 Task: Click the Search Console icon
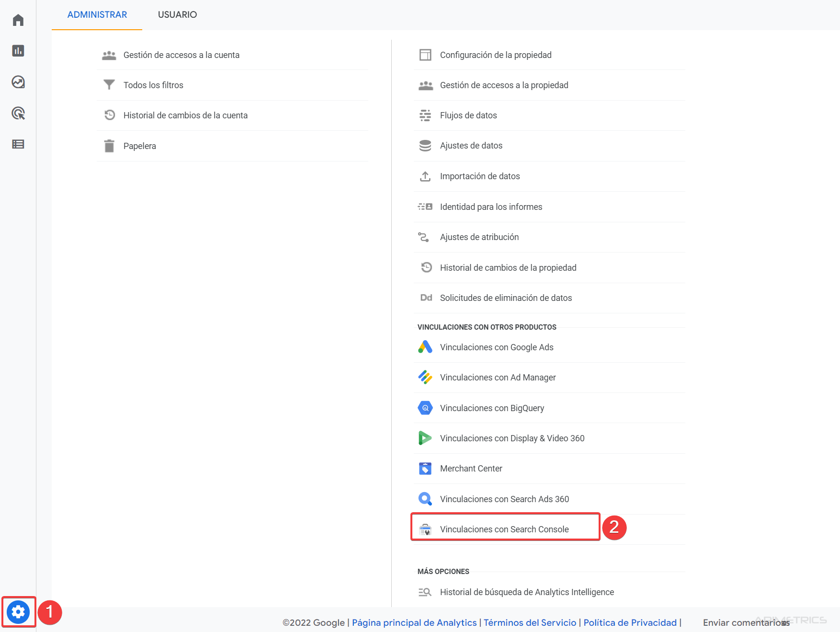(425, 529)
